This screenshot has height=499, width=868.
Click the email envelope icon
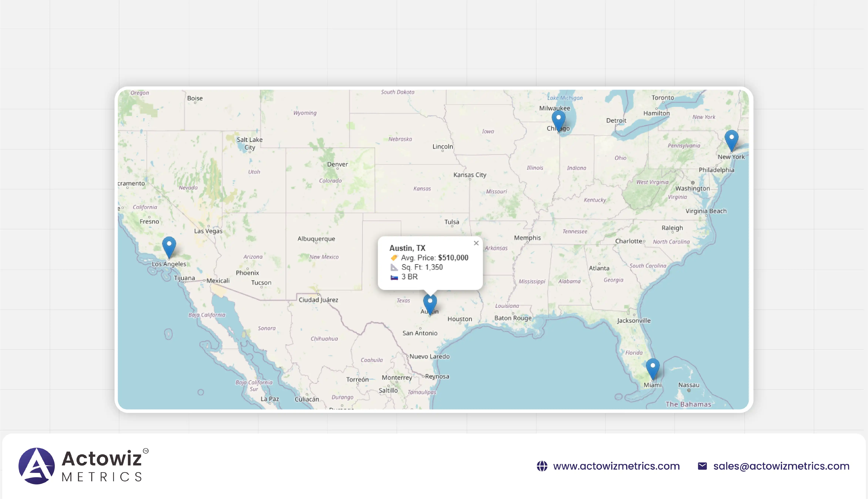click(702, 466)
